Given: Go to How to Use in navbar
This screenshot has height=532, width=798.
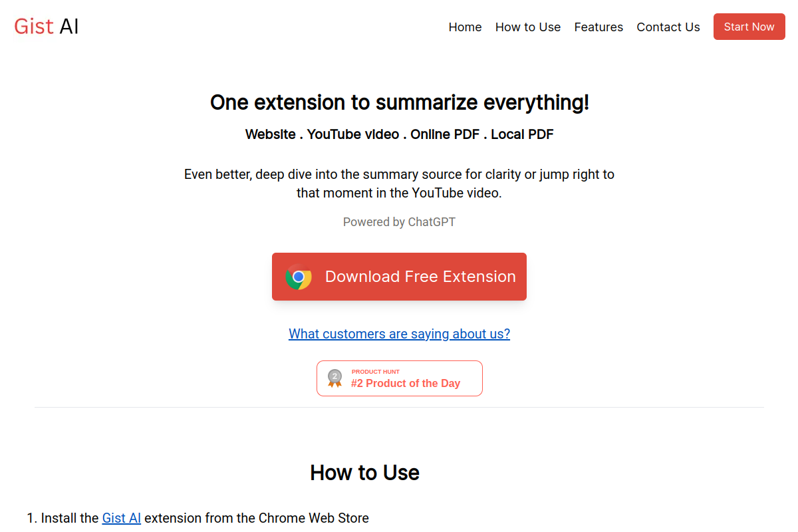Looking at the screenshot, I should [x=528, y=27].
